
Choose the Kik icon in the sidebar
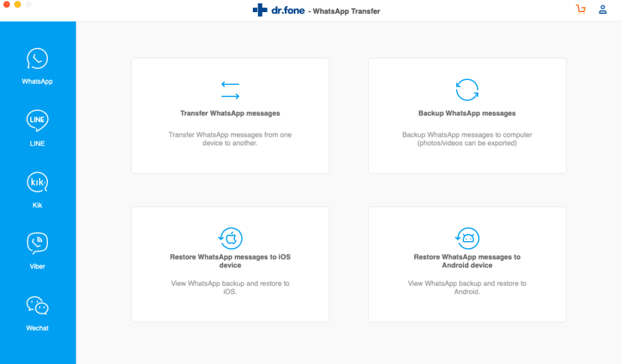click(37, 182)
